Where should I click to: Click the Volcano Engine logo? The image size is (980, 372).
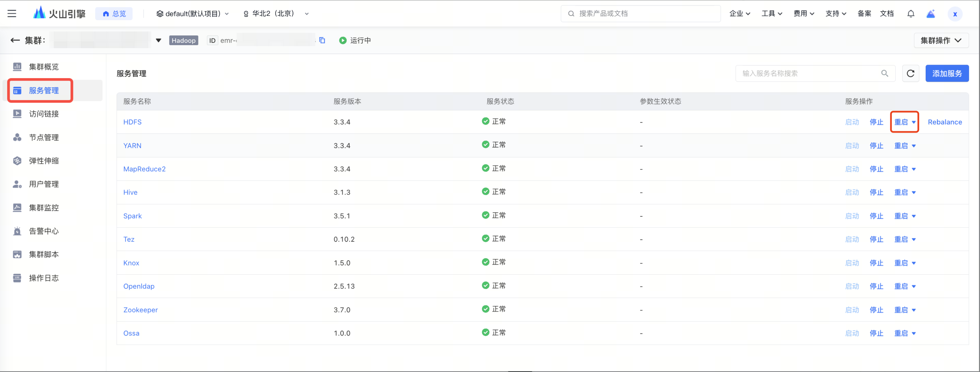click(x=59, y=13)
